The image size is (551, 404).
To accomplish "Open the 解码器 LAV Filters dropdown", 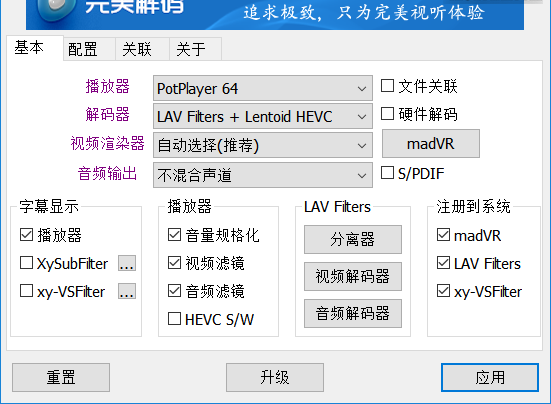I will point(262,116).
